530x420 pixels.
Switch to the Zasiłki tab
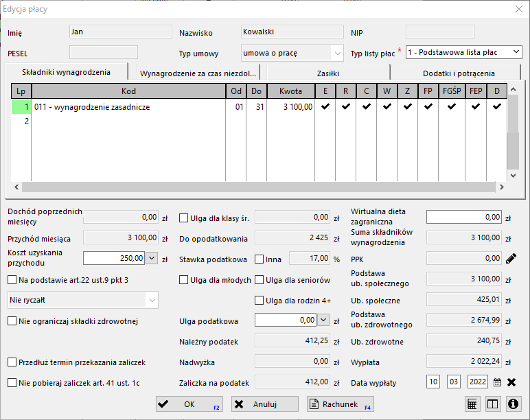click(x=327, y=73)
